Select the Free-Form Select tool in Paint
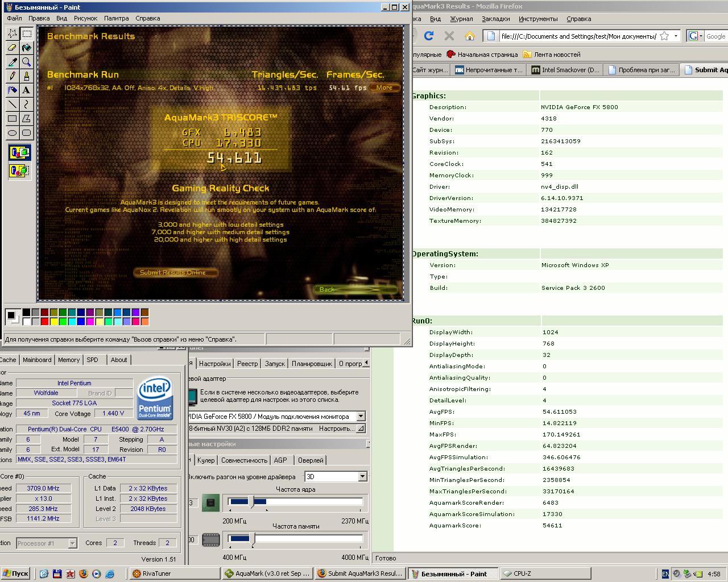The height and width of the screenshot is (582, 728). (x=13, y=34)
